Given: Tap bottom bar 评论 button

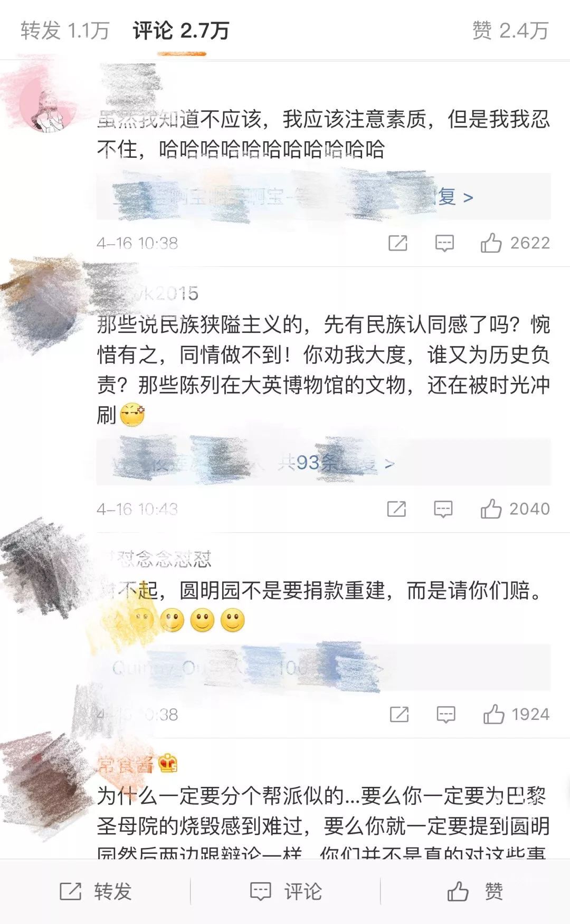Looking at the screenshot, I should tap(286, 891).
